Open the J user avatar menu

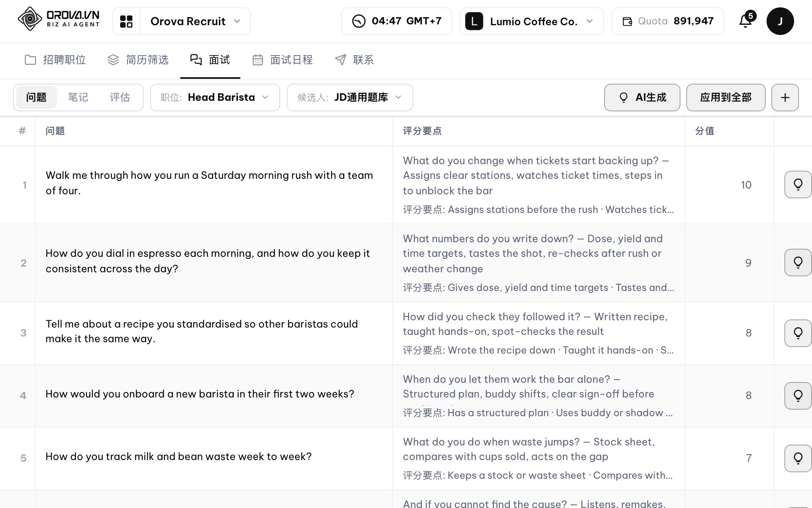780,21
